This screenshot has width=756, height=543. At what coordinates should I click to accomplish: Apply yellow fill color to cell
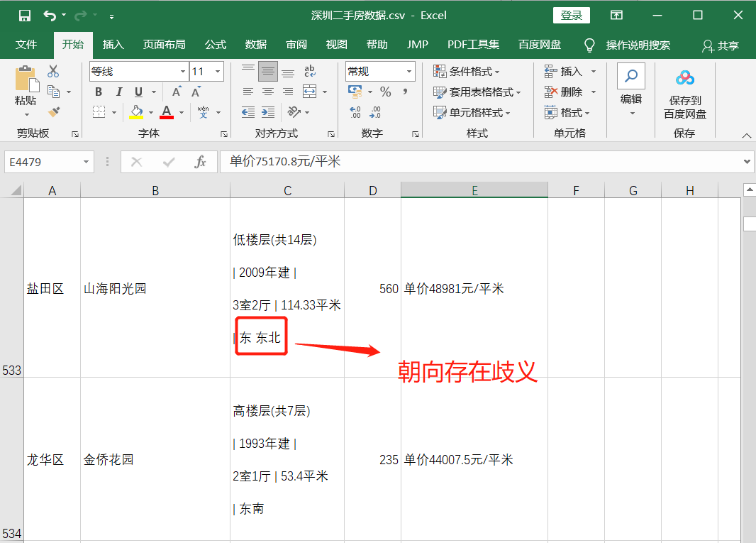[x=136, y=112]
